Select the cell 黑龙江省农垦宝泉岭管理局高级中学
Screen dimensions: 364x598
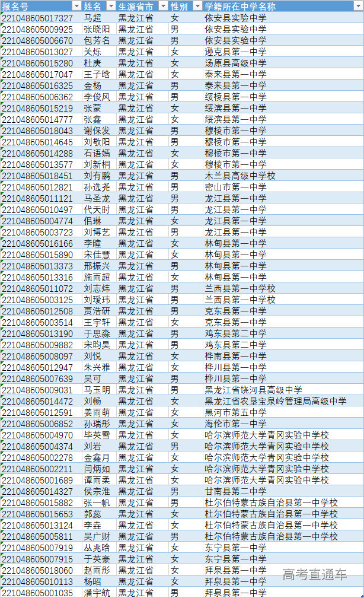click(275, 401)
